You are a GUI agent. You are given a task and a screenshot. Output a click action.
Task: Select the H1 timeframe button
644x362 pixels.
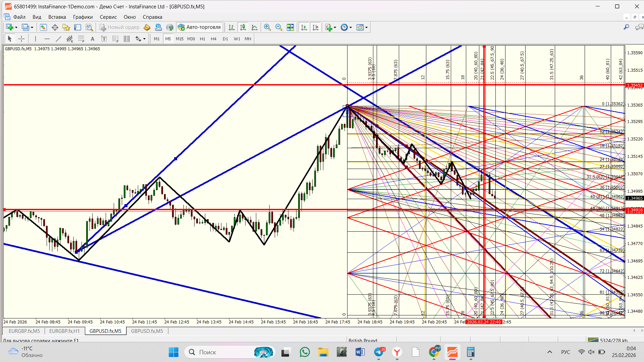202,39
